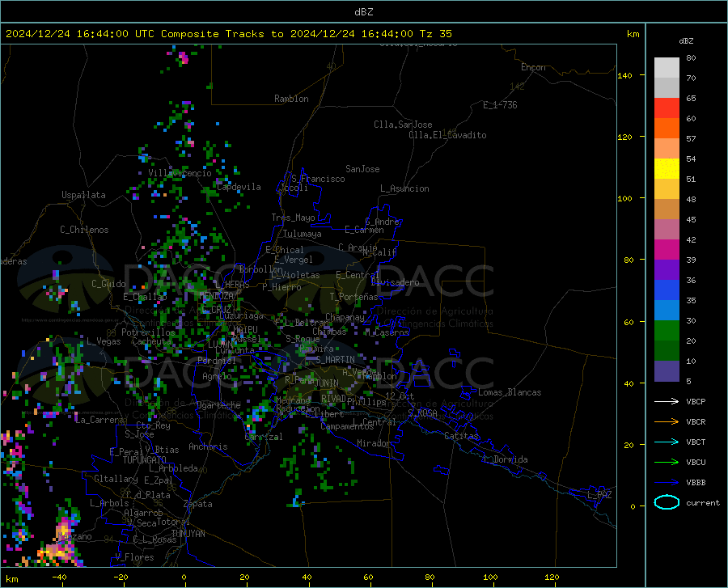The width and height of the screenshot is (728, 588).
Task: Click the VBCP legend label
Action: click(696, 401)
